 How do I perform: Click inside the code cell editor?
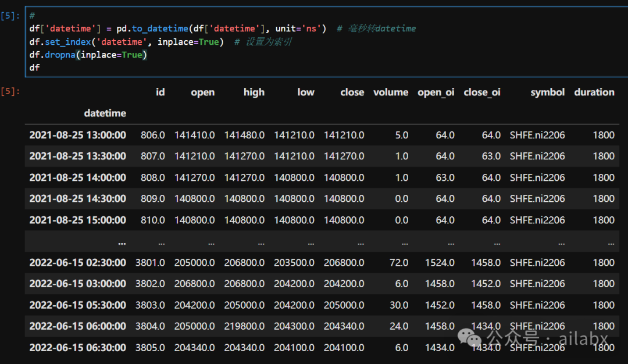click(326, 42)
